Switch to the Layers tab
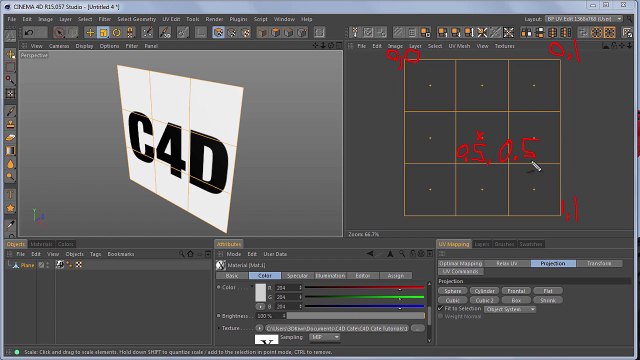Image resolution: width=640 pixels, height=360 pixels. [x=482, y=244]
